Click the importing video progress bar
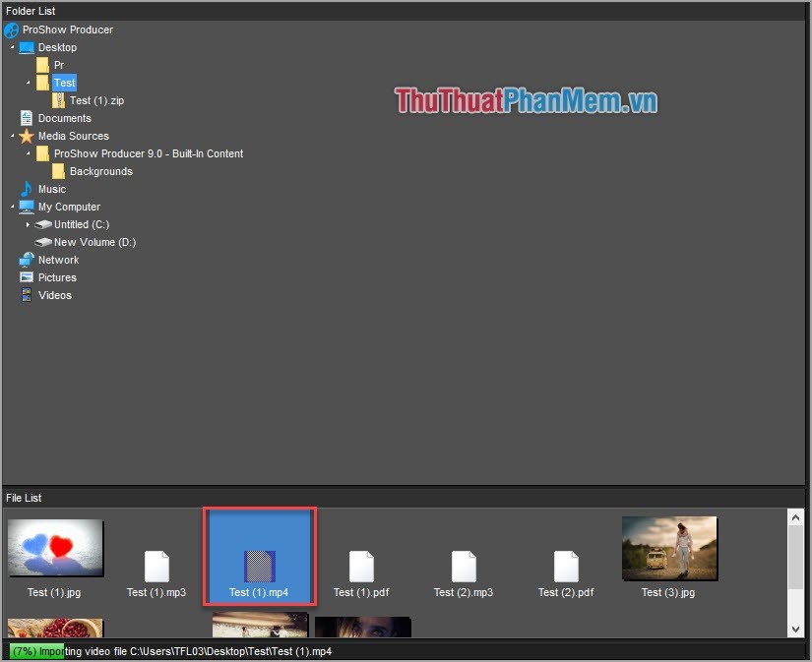 [x=39, y=650]
